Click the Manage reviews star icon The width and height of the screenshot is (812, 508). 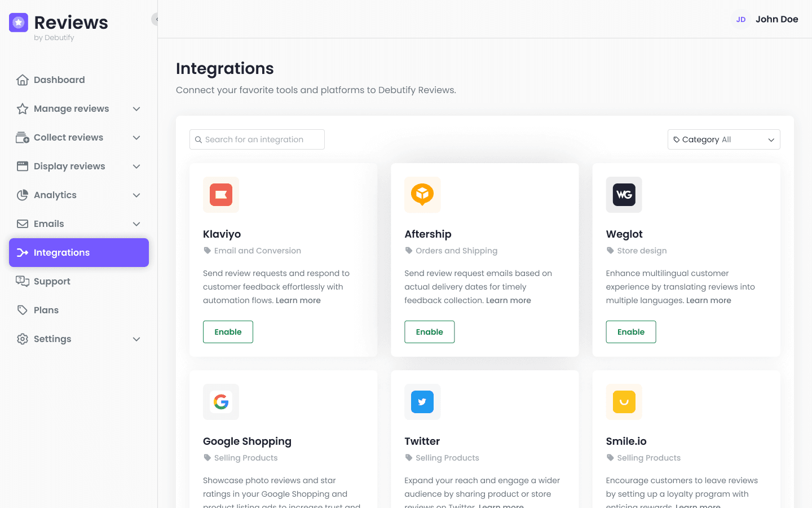(x=23, y=109)
